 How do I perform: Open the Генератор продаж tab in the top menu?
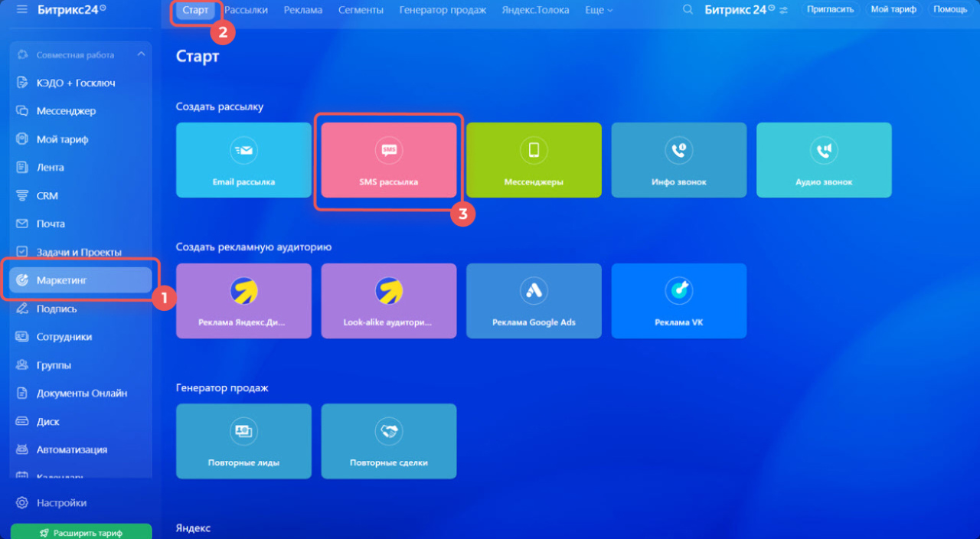[443, 10]
